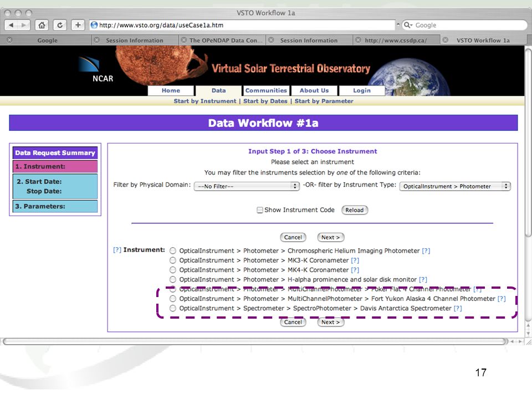The image size is (532, 399).
Task: Click the browser Back arrow button
Action: point(11,25)
